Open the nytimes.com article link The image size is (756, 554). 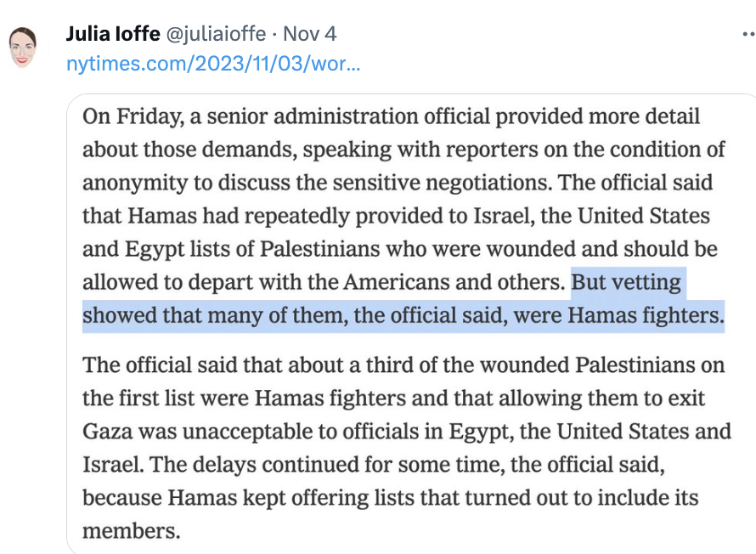[213, 64]
